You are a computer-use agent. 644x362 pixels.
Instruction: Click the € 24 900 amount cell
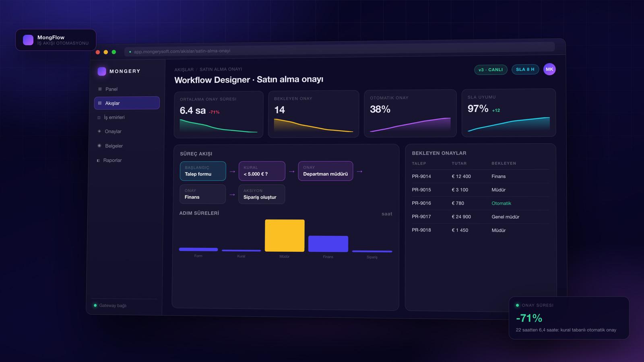(x=461, y=216)
